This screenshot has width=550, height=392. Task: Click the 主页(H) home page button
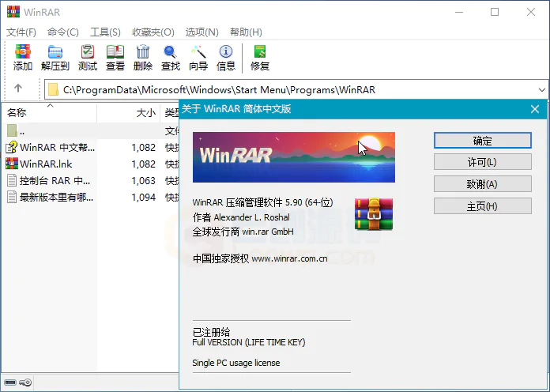(483, 206)
